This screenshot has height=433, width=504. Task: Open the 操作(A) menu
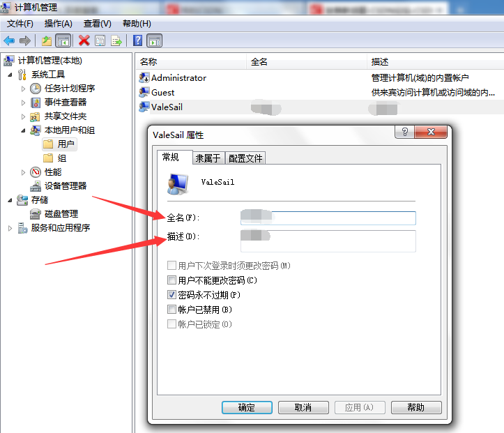tap(58, 24)
